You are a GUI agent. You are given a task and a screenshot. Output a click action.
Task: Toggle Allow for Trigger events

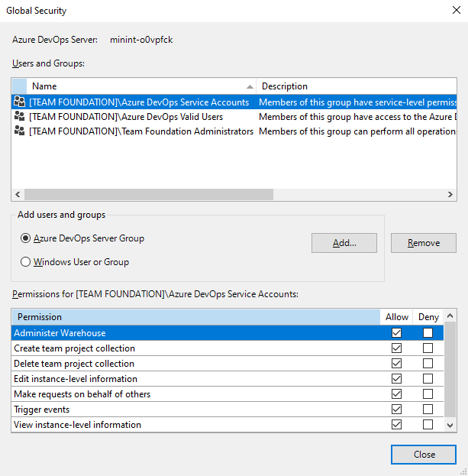click(396, 410)
